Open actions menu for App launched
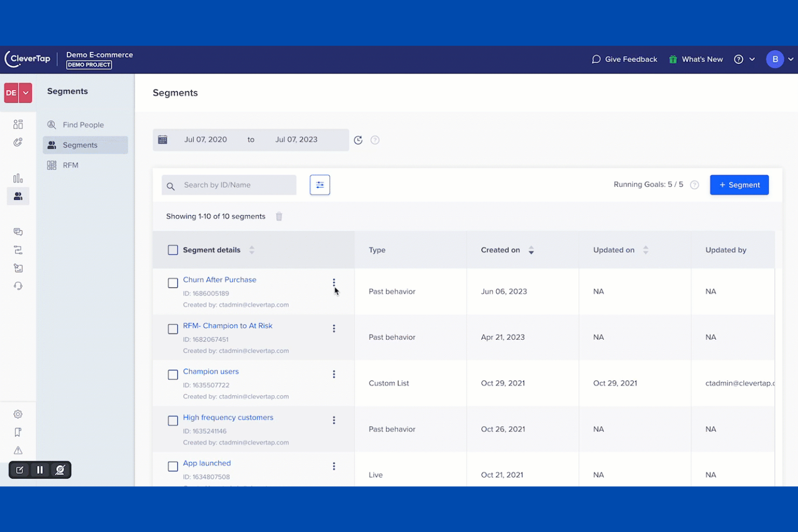 pos(334,466)
